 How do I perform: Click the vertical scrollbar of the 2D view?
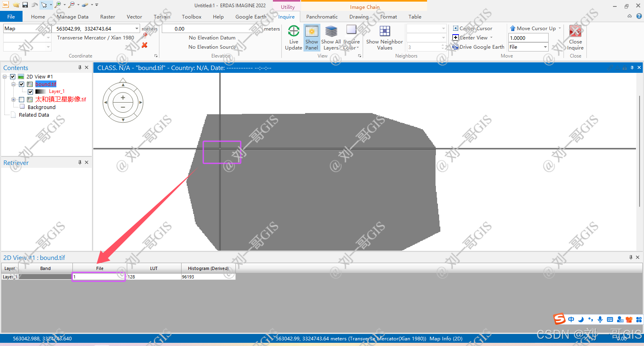coord(639,151)
